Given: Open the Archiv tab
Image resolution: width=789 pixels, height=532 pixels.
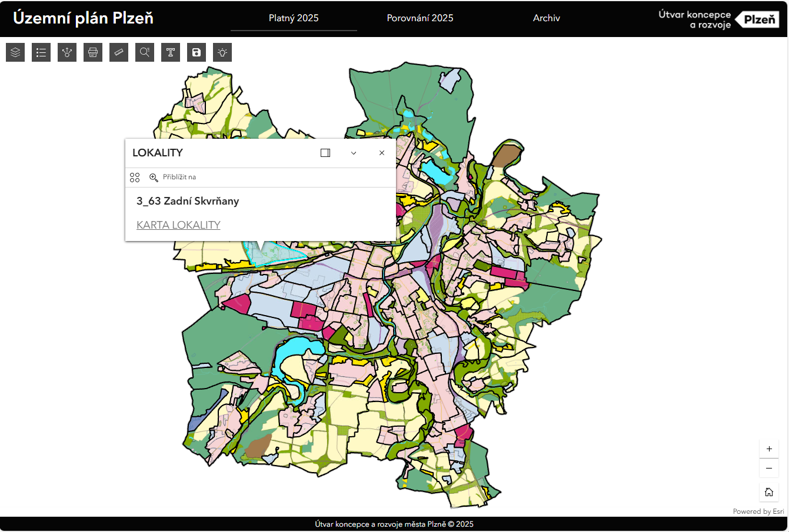Looking at the screenshot, I should [x=547, y=18].
